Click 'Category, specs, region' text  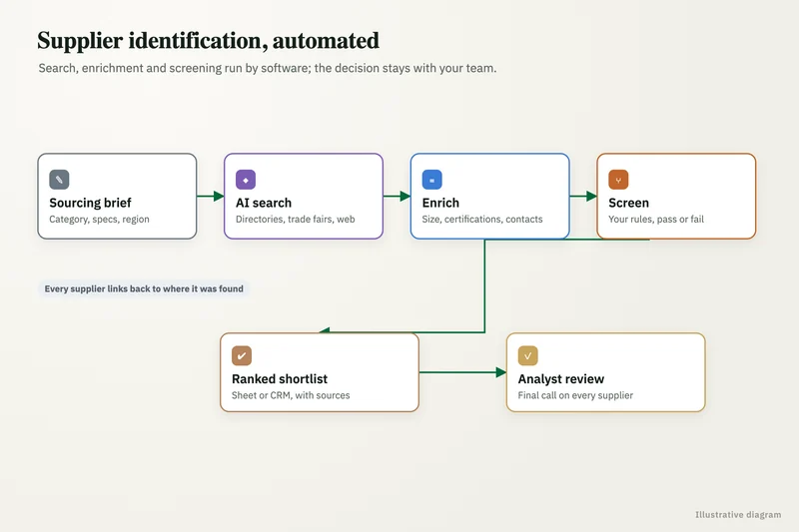pos(99,220)
